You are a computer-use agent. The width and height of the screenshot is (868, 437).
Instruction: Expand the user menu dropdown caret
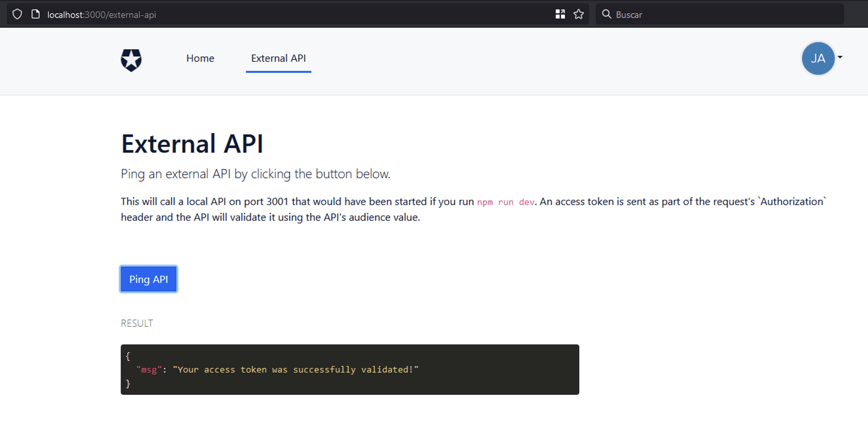840,57
